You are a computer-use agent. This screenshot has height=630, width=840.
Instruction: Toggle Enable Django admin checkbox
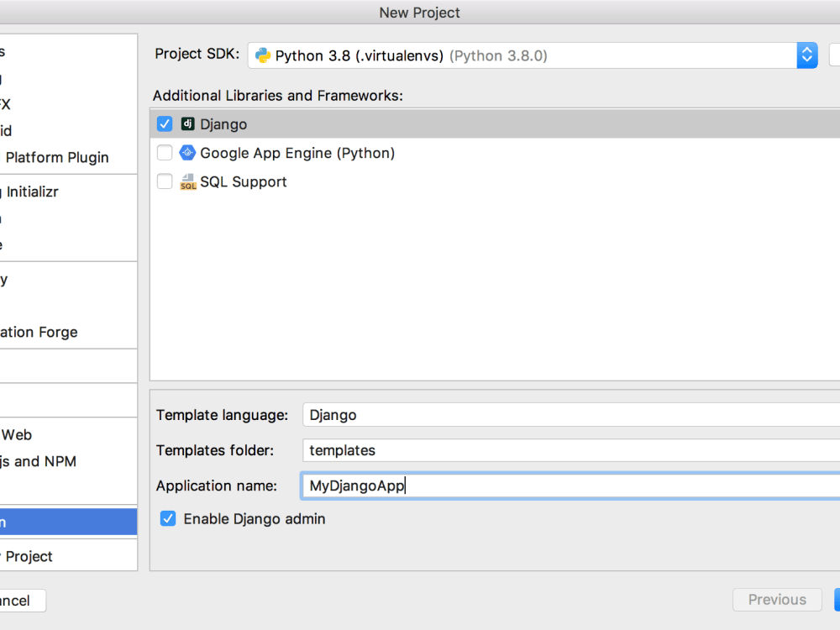168,518
